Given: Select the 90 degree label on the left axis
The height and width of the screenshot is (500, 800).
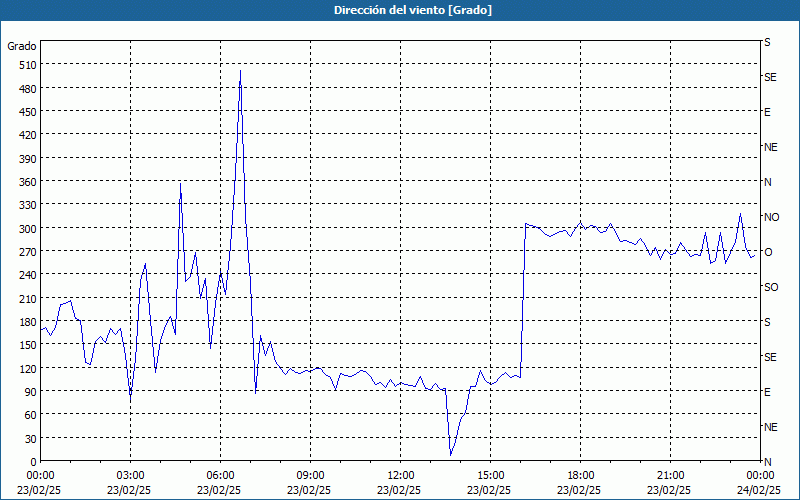Looking at the screenshot, I should 28,391.
